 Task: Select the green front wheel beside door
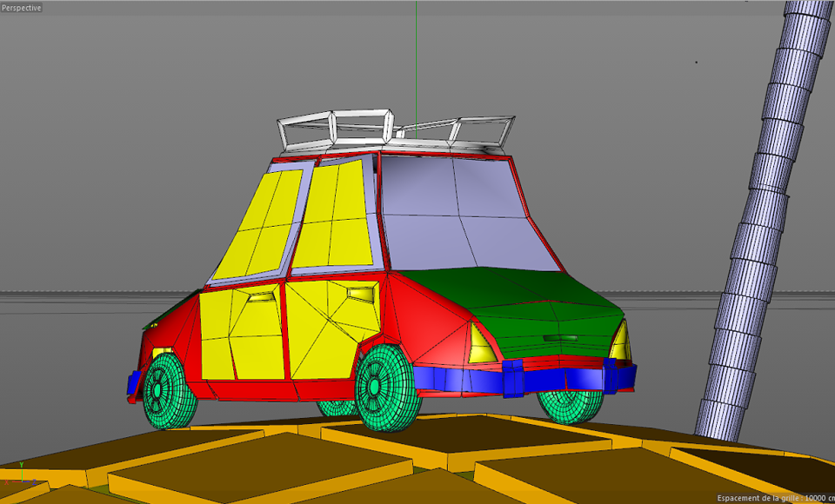pyautogui.click(x=386, y=387)
